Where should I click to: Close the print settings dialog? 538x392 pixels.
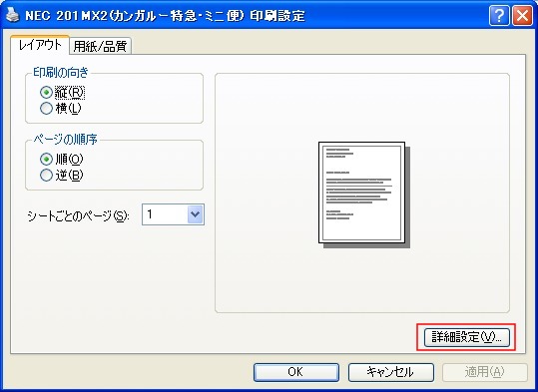(x=523, y=16)
